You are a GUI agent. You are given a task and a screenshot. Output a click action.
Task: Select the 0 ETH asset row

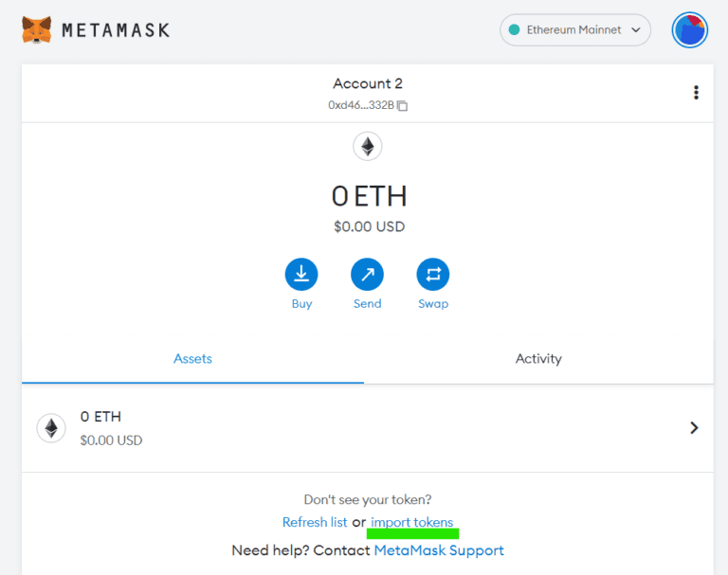tap(367, 428)
